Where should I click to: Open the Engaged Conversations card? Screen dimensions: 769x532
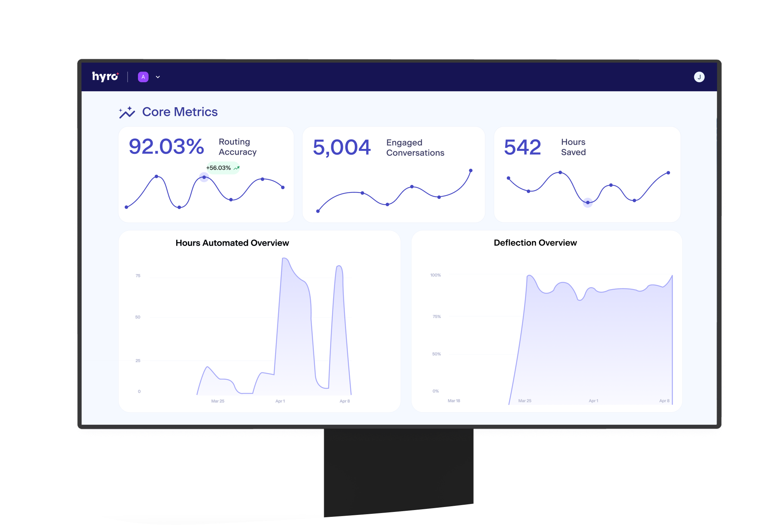coord(393,175)
